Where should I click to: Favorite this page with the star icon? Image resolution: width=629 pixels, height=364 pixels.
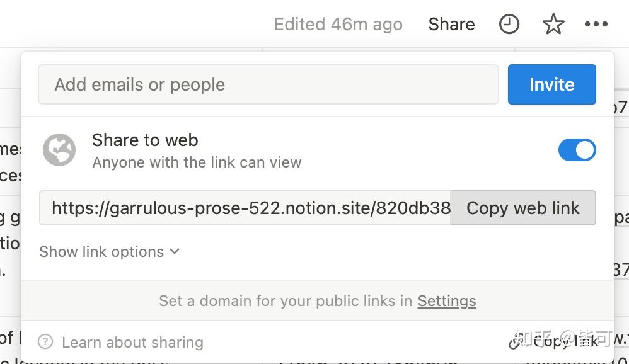pos(553,25)
